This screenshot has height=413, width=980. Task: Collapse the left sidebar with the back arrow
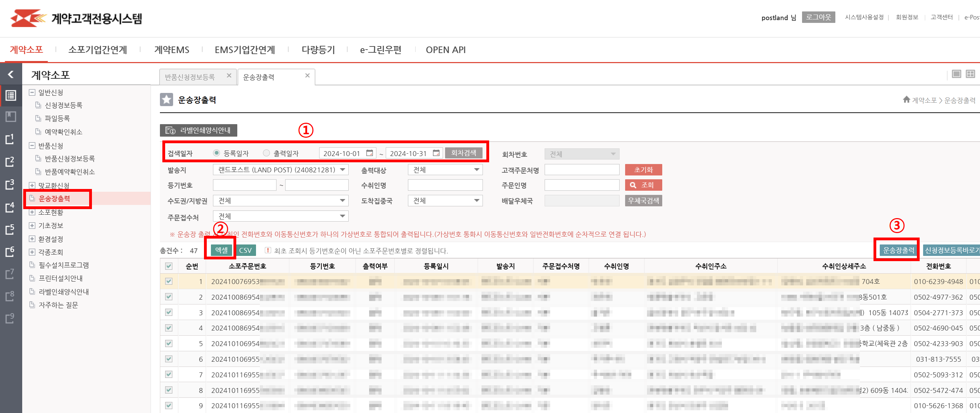coord(11,74)
